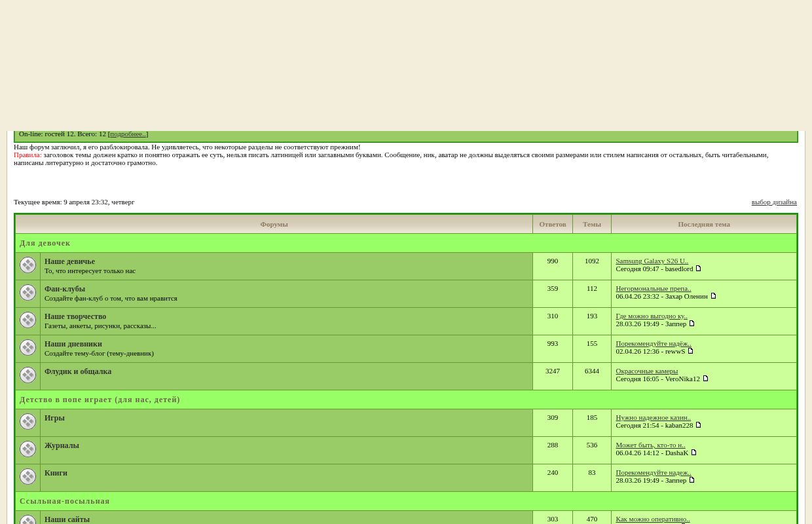This screenshot has height=524, width=812.
Task: Go to last post icon after basedlord
Action: pos(698,269)
